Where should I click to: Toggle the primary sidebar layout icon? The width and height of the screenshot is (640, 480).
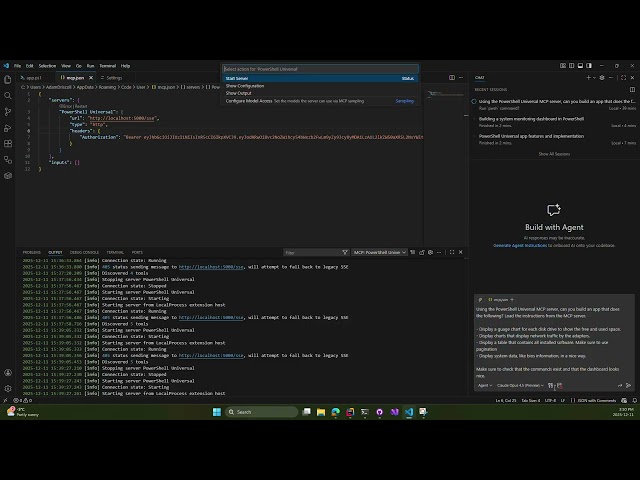tap(571, 66)
